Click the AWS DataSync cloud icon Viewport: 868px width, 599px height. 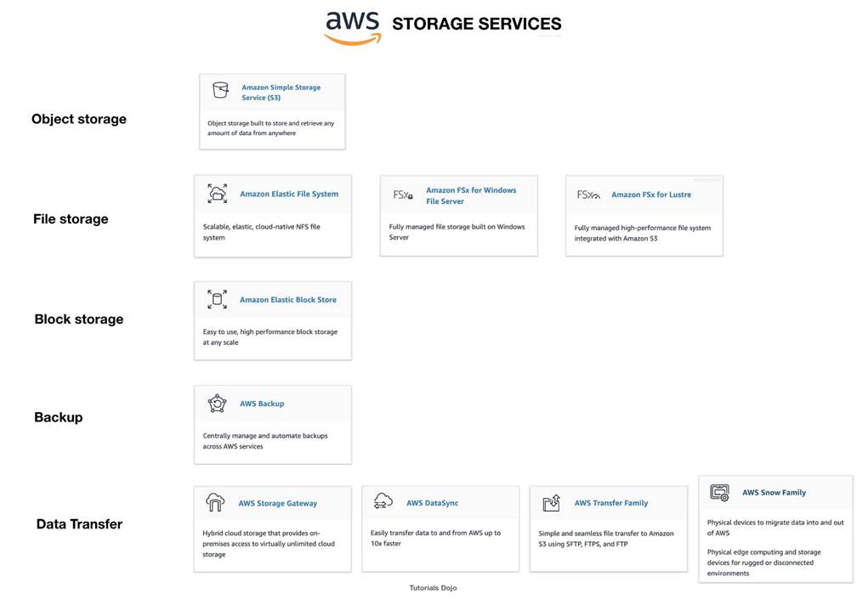coord(383,502)
